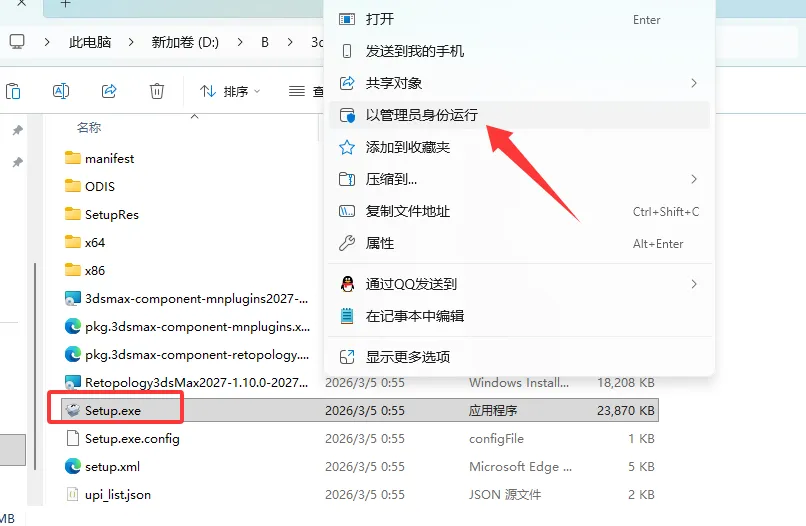Click the notepad icon in the menu
The height and width of the screenshot is (526, 806).
[347, 316]
